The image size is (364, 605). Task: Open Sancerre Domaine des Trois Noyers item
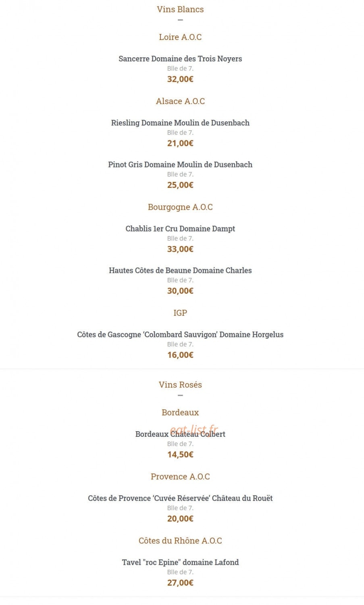point(180,59)
